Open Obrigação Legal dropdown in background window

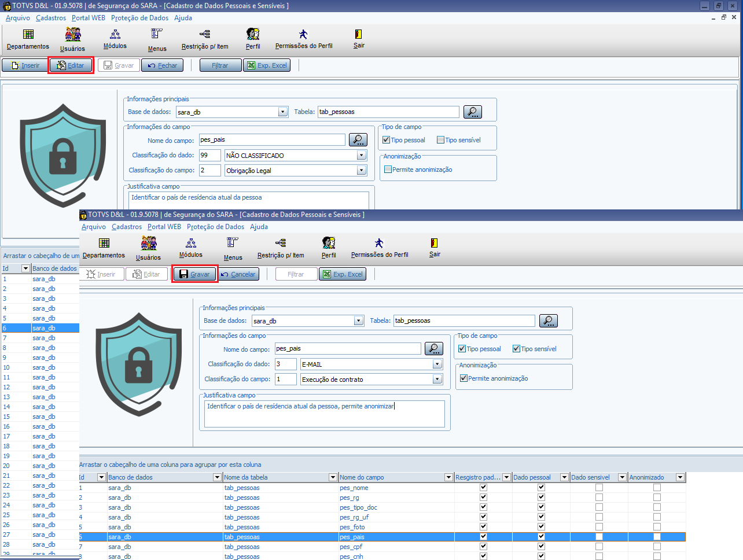click(x=362, y=170)
